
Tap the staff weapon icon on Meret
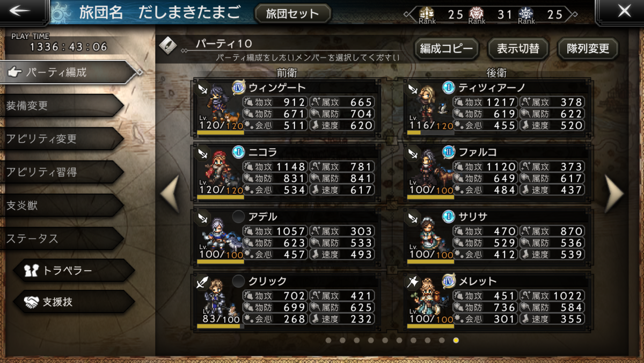[x=413, y=282]
